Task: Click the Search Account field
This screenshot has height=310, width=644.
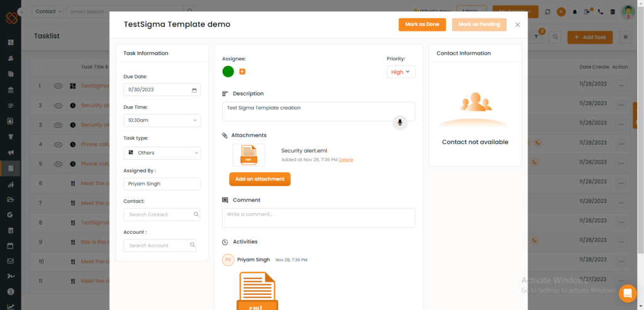Action: click(x=160, y=245)
